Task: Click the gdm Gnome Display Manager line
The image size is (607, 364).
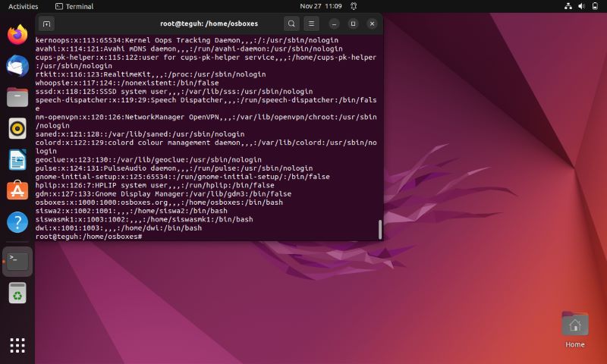Action: [163, 194]
